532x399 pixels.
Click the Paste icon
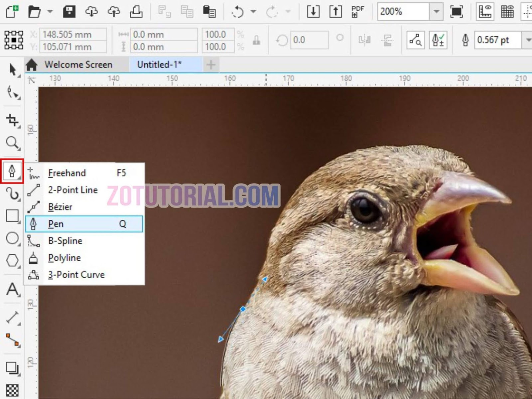click(209, 12)
